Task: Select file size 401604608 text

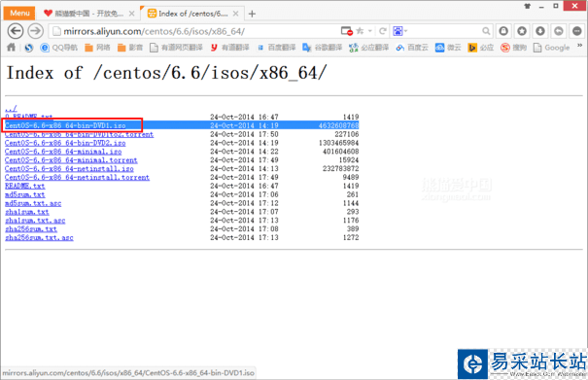Action: (340, 152)
